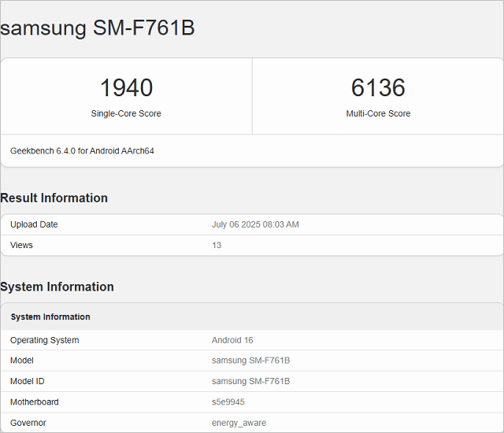The width and height of the screenshot is (504, 433).
Task: Click the large System Information section heading
Action: [57, 287]
